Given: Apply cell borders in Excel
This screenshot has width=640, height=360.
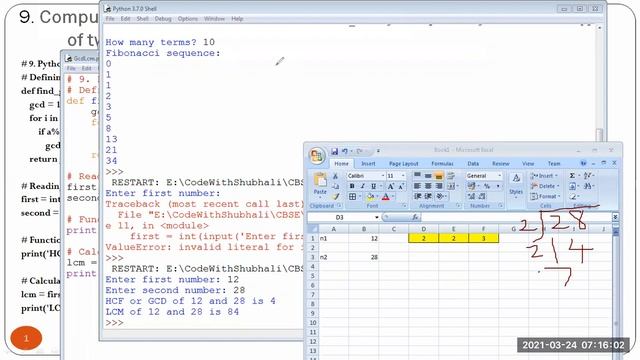Looking at the screenshot, I should pyautogui.click(x=352, y=197).
